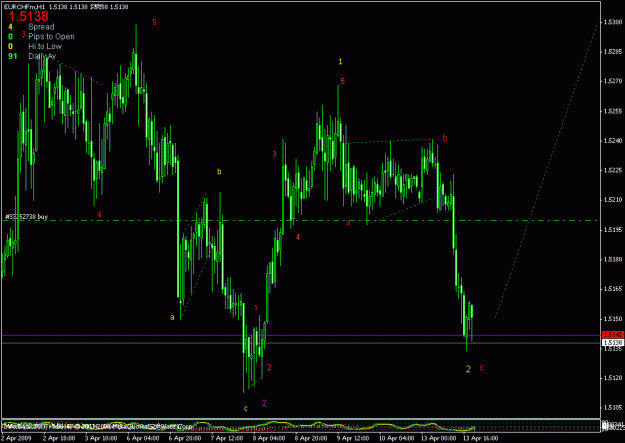Click the 2 Apr 2009 date label

(x=16, y=438)
